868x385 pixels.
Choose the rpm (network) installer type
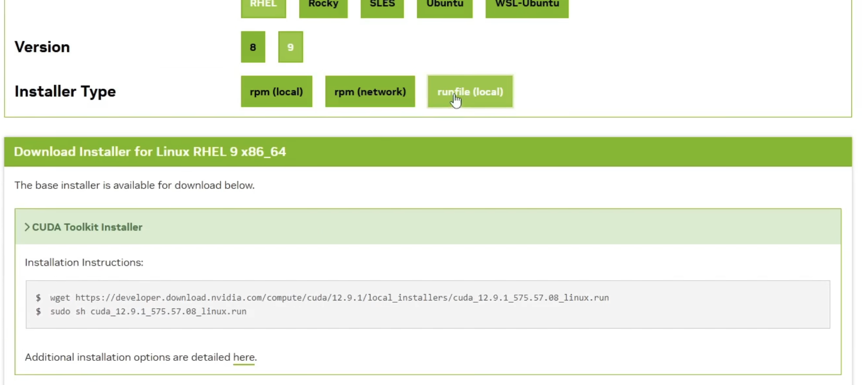point(370,92)
